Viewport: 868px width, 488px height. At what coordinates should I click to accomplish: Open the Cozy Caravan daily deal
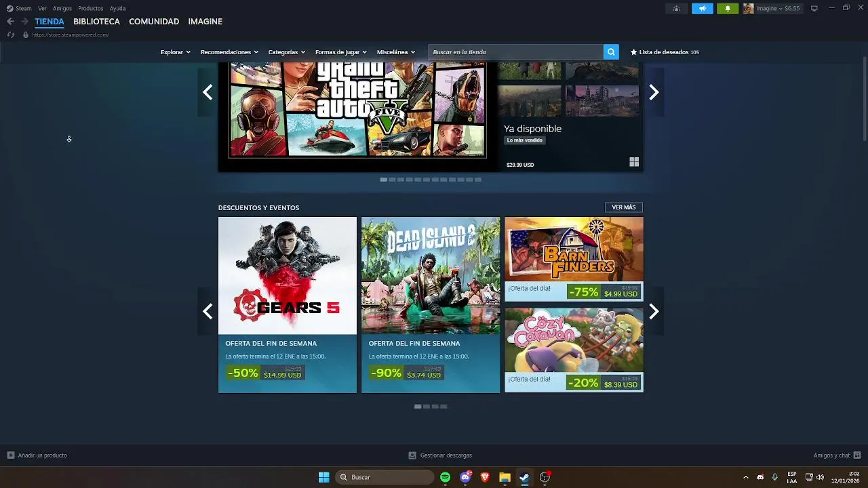574,350
